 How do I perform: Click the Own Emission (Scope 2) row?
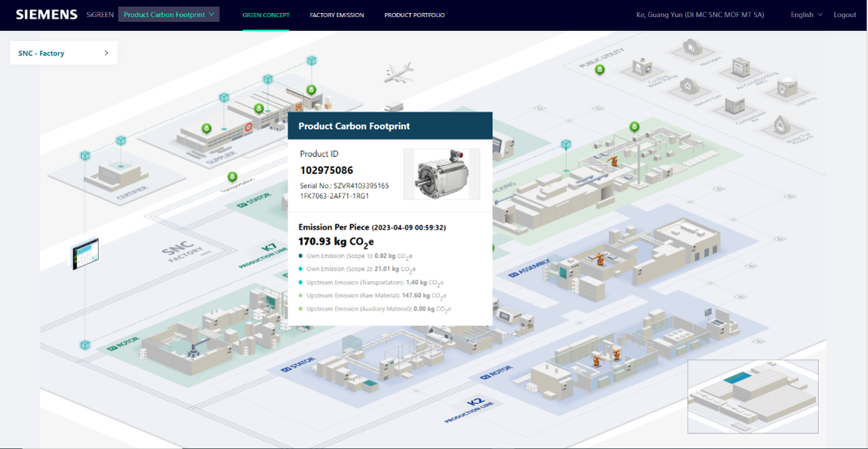click(357, 269)
